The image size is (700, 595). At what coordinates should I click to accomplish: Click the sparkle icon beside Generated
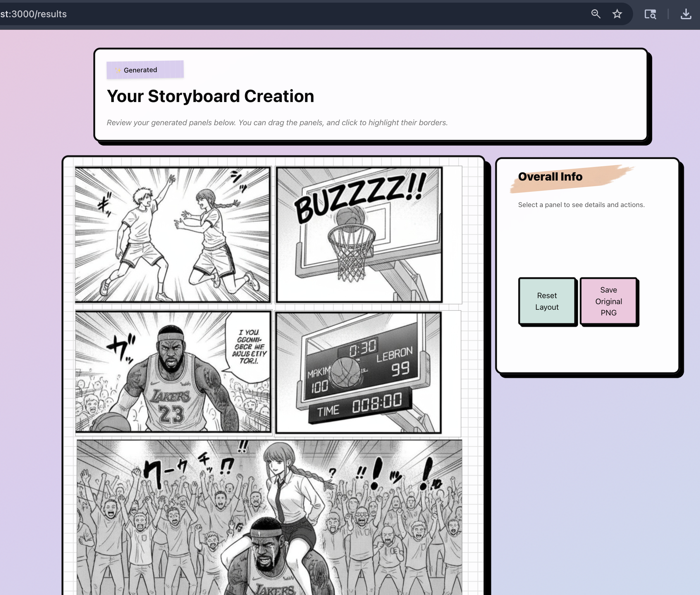(118, 70)
